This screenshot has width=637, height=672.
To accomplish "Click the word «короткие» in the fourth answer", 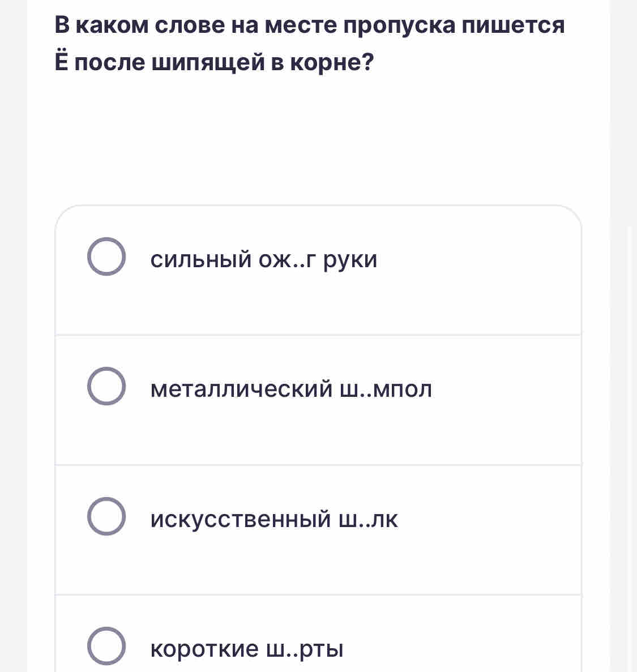I will (204, 649).
